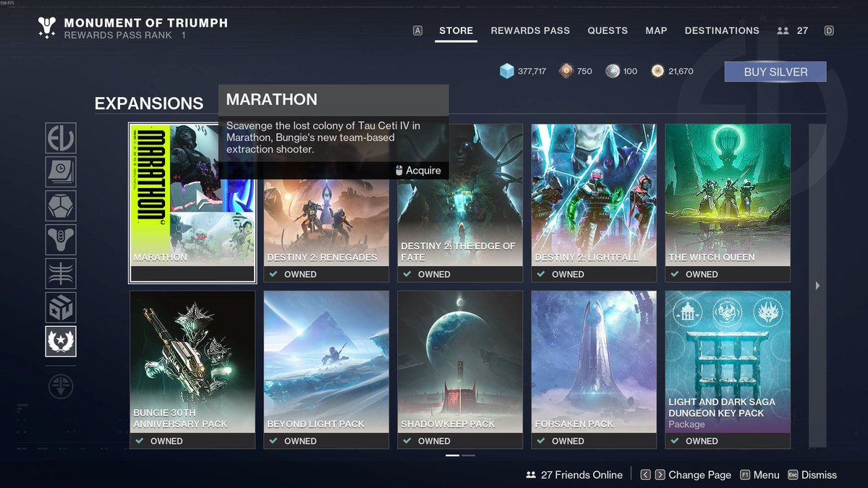868x488 pixels.
Task: Click the F1 key icon next to Menu
Action: pos(745,475)
